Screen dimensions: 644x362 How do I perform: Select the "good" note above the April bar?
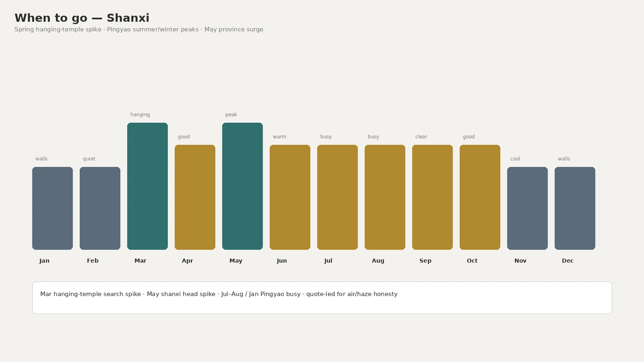(x=184, y=137)
